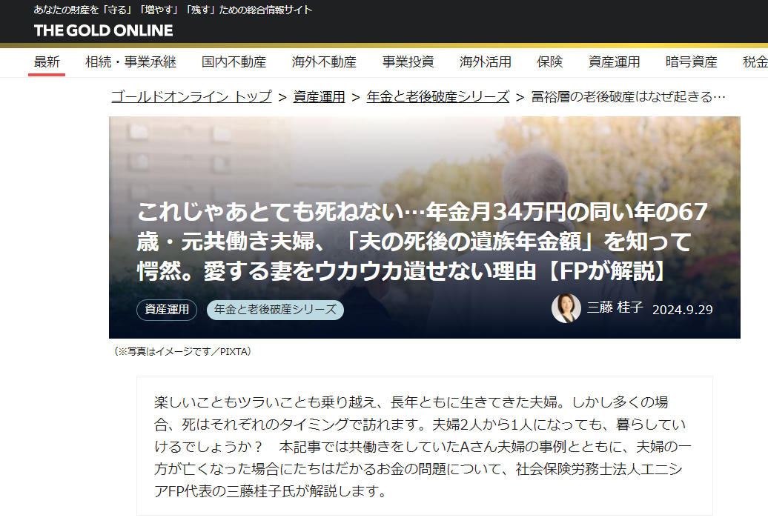Viewport: 768px width, 532px height.
Task: Click author name 三藤 桂子
Action: pos(615,307)
